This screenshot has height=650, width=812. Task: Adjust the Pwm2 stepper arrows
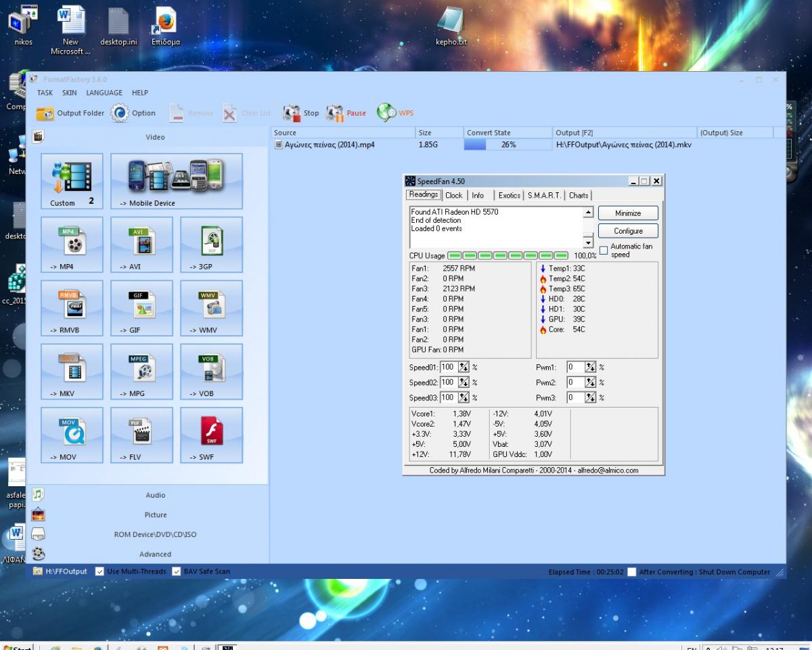click(x=591, y=383)
